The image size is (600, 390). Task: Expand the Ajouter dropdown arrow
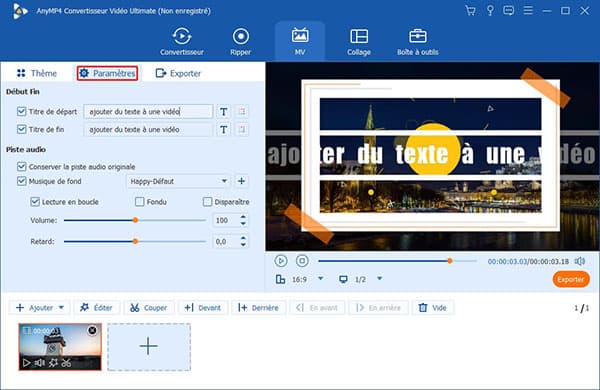61,307
